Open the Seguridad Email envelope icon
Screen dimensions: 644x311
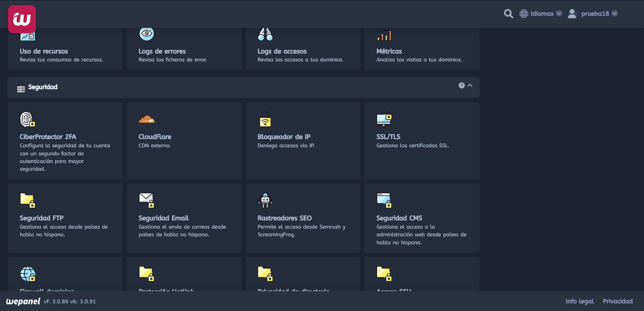click(x=147, y=200)
